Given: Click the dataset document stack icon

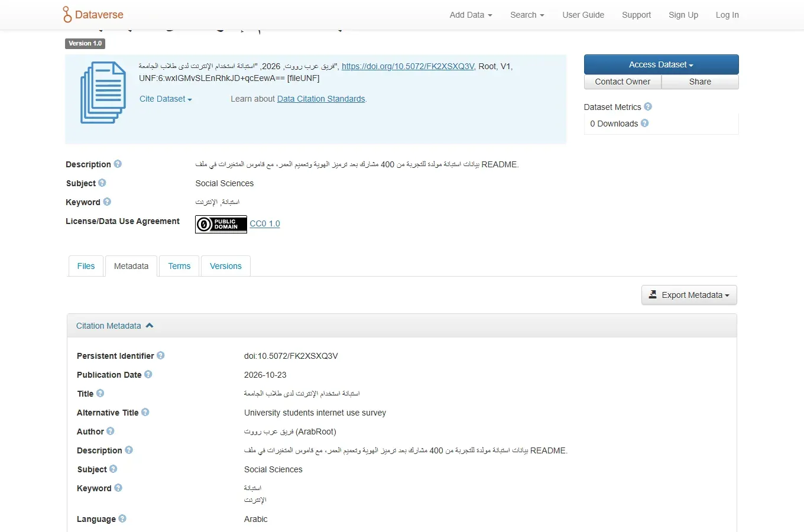Looking at the screenshot, I should (103, 93).
